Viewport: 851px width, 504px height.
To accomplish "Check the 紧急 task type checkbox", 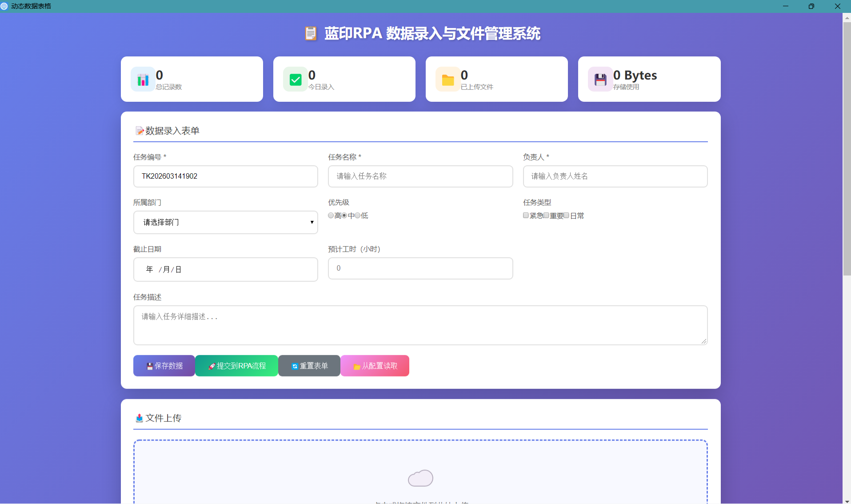I will tap(526, 216).
